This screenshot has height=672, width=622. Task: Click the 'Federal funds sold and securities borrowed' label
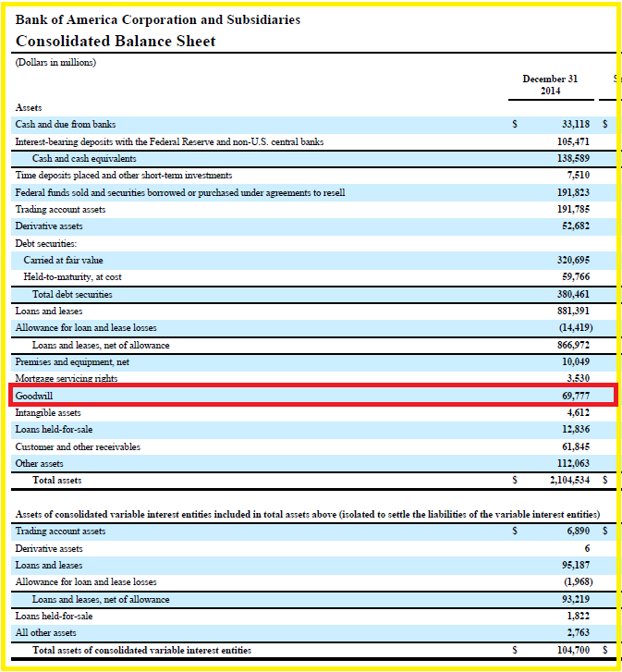coord(180,193)
